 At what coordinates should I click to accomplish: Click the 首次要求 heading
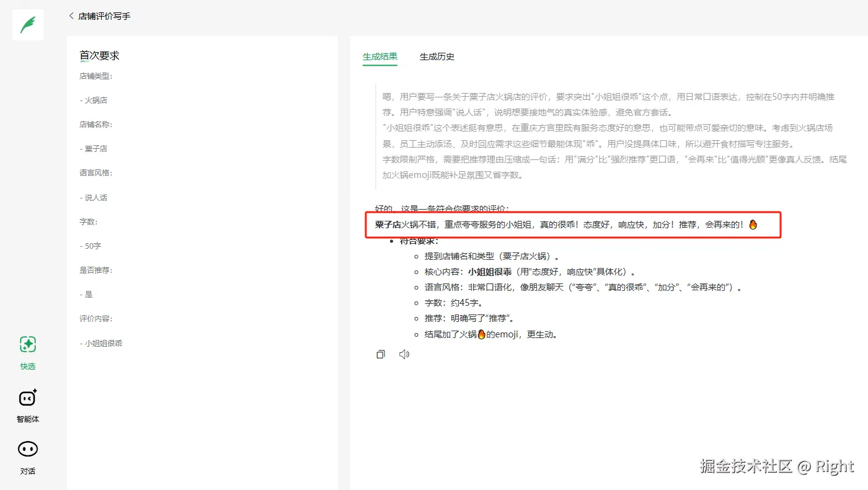pyautogui.click(x=99, y=55)
